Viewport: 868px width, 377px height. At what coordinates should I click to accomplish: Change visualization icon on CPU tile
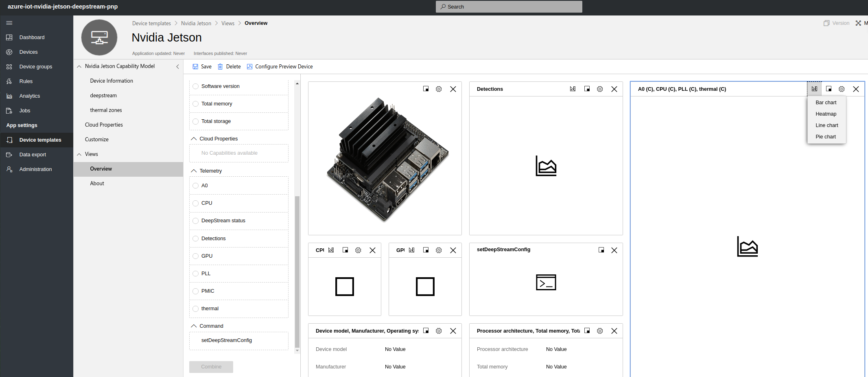pos(331,250)
